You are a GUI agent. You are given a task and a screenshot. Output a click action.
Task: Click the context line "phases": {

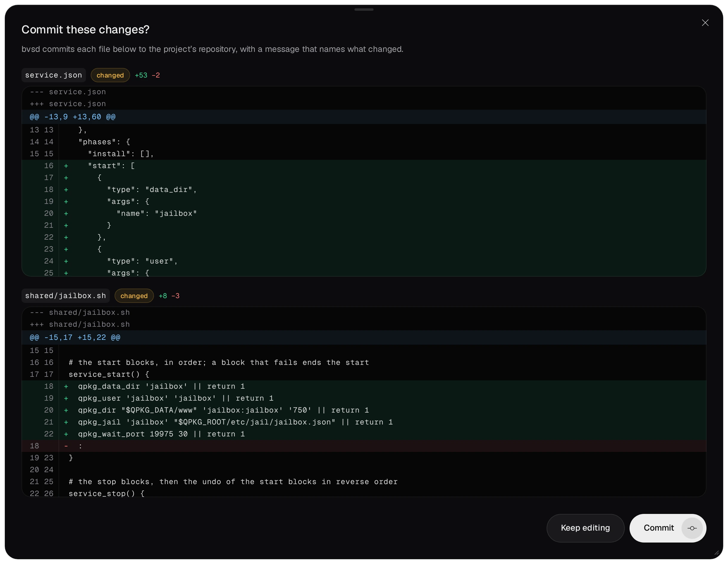tap(364, 142)
